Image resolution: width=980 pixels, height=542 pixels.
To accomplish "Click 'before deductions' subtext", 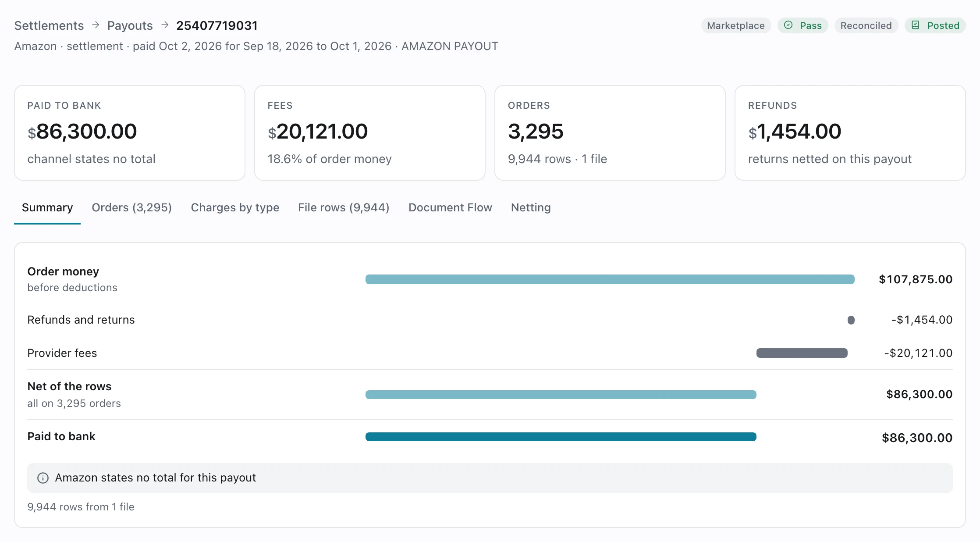I will coord(72,288).
